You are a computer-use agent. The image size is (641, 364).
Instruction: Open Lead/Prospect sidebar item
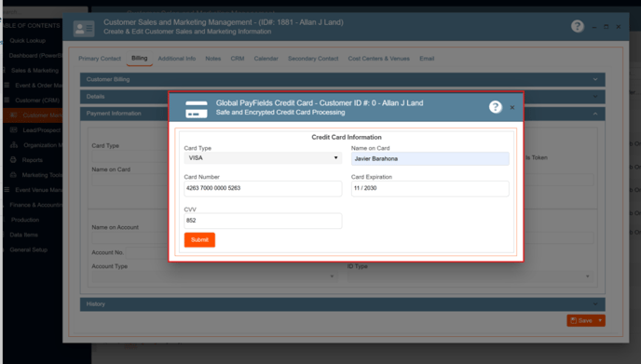point(42,130)
